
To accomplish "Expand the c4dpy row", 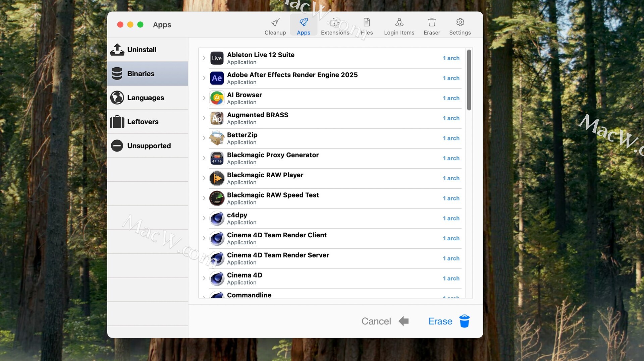I will [204, 218].
